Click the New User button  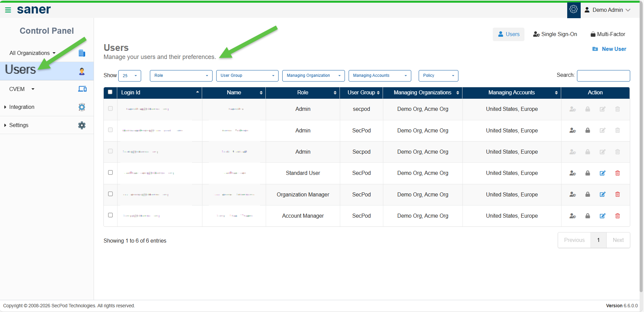pyautogui.click(x=609, y=49)
